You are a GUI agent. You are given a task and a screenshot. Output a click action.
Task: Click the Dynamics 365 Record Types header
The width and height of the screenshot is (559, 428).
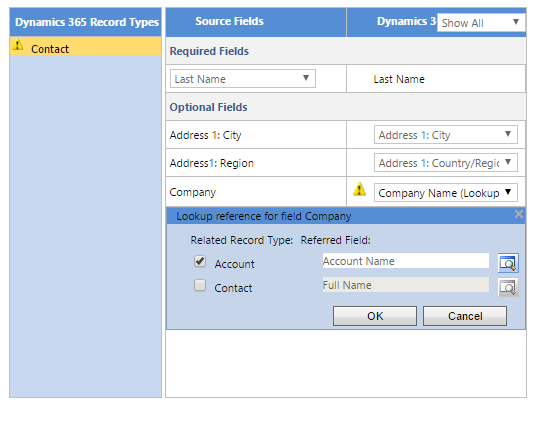pyautogui.click(x=87, y=22)
